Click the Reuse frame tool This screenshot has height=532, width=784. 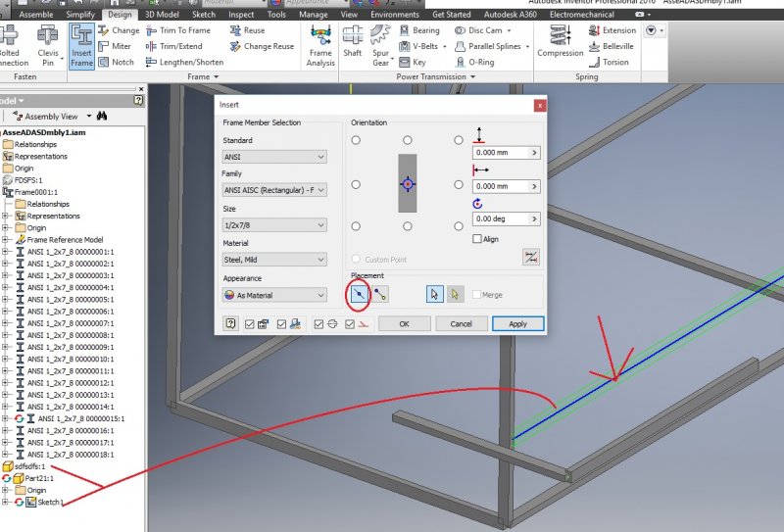pos(248,30)
